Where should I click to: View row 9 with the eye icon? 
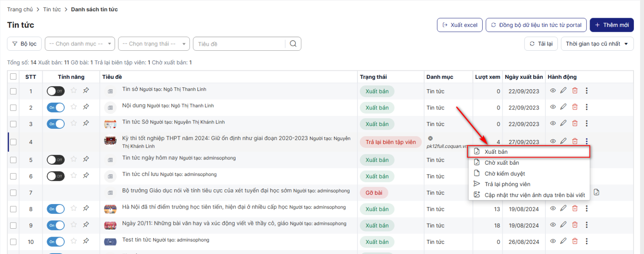tap(553, 225)
